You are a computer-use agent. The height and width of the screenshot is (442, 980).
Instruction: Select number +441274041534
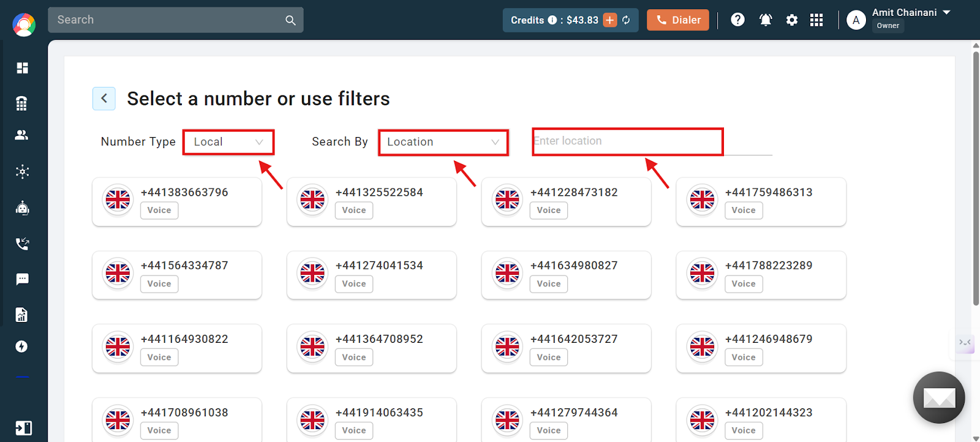(372, 275)
